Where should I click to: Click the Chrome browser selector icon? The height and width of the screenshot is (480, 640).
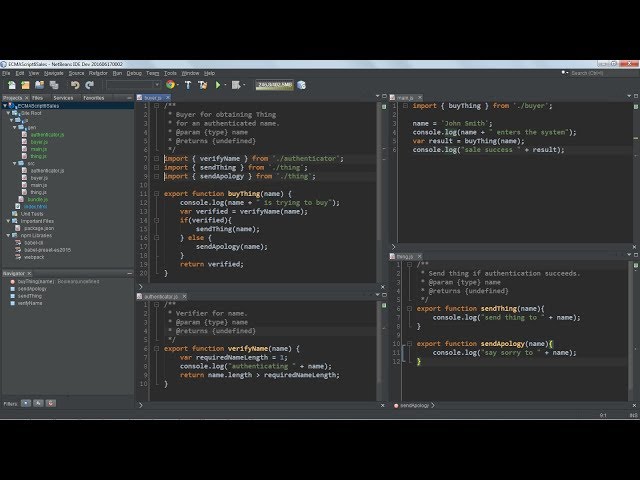point(170,85)
